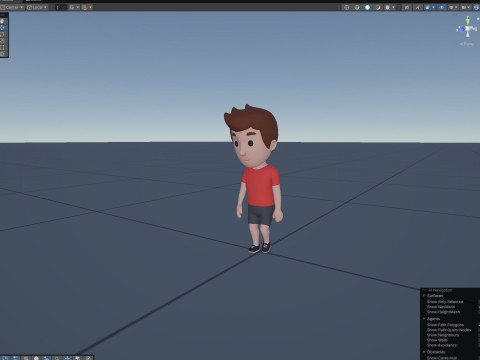Open the snap increment settings arrow
Viewport: 480px width, 360px height.
click(90, 7)
